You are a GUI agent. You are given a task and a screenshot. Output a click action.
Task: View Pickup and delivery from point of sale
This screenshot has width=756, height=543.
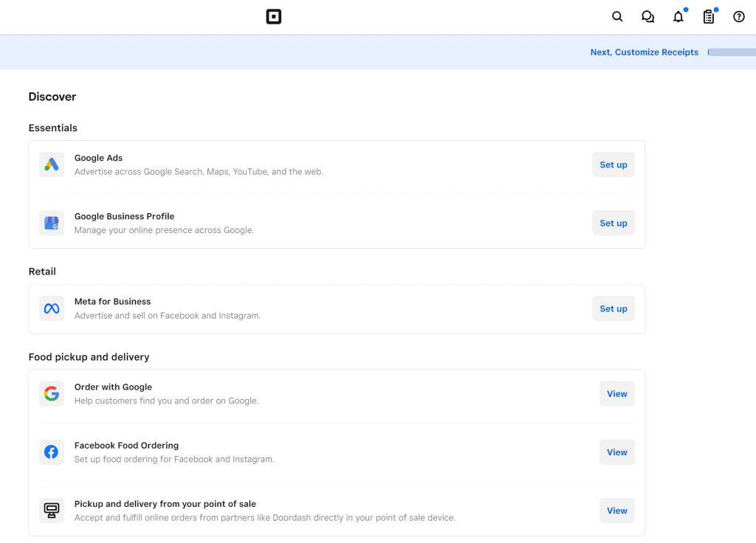[616, 511]
